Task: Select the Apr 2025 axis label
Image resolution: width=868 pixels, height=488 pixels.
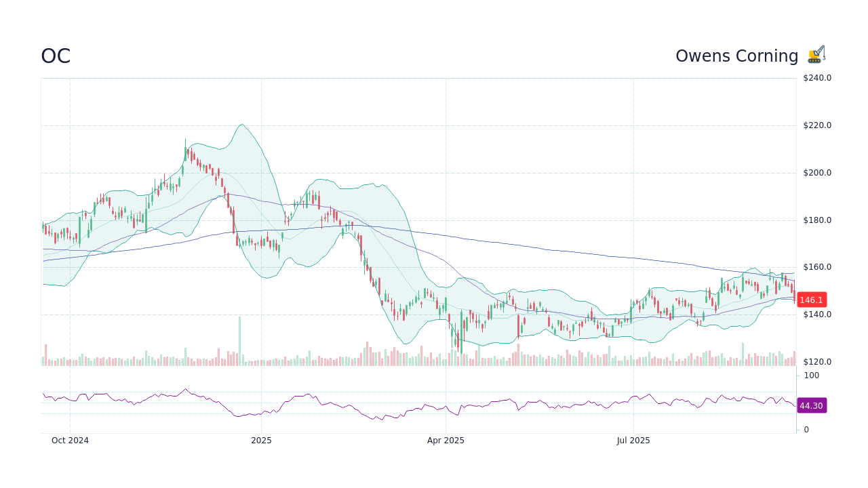Action: 446,440
